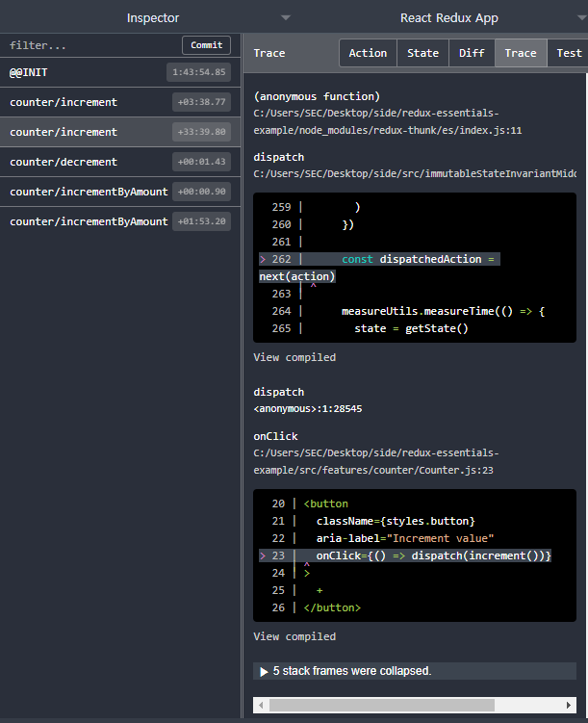Screen dimensions: 588x723
Task: Select the @@INIT action row
Action: coord(120,72)
